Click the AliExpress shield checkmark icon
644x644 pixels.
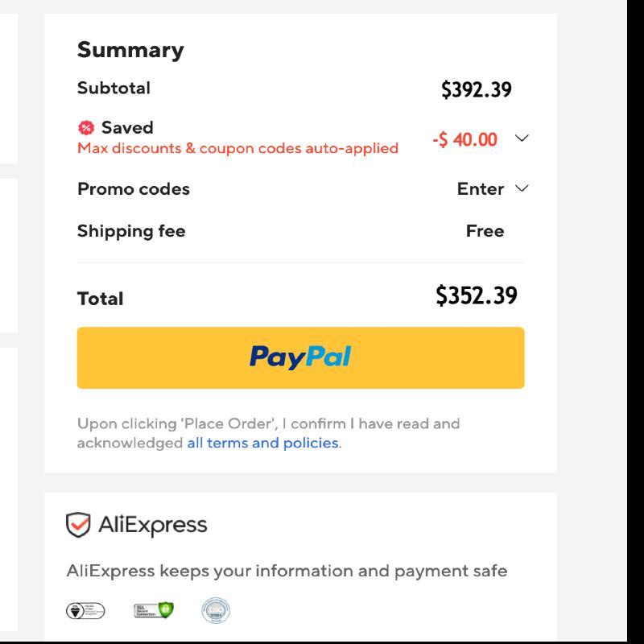point(78,525)
